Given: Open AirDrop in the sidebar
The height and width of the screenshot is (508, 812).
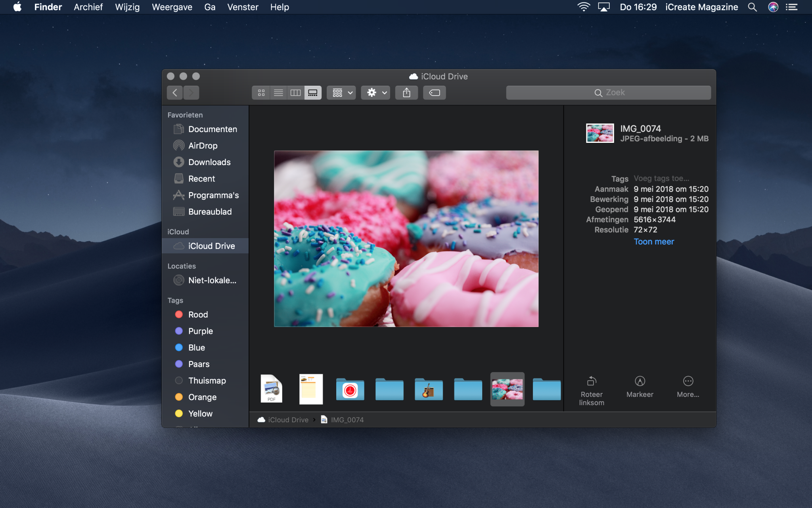Looking at the screenshot, I should point(203,146).
